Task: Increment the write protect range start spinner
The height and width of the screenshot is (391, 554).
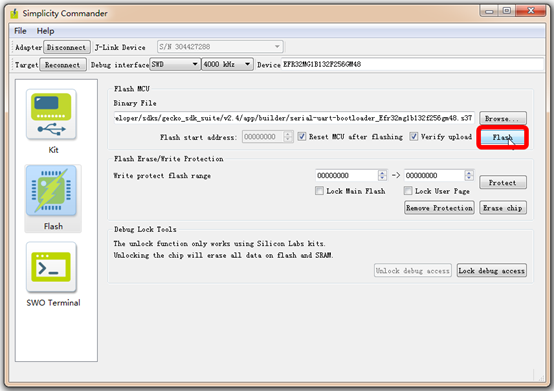Action: (382, 173)
